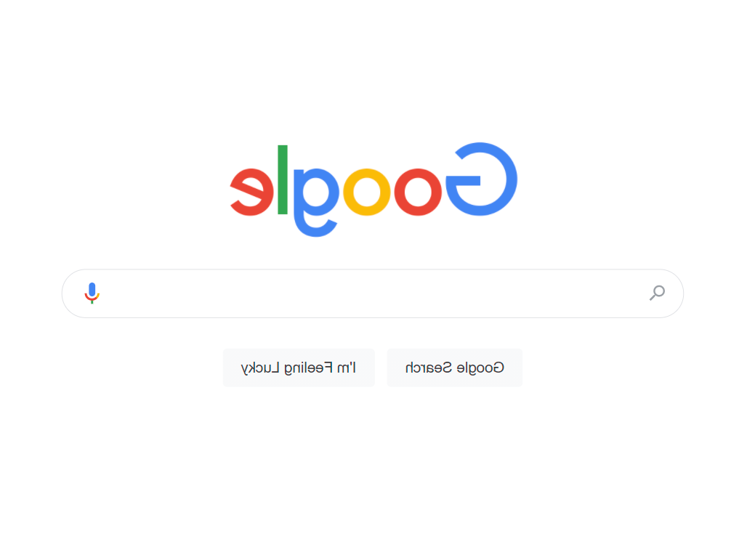The width and height of the screenshot is (747, 560).
Task: Click the red e in the Google logo
Action: (x=251, y=192)
